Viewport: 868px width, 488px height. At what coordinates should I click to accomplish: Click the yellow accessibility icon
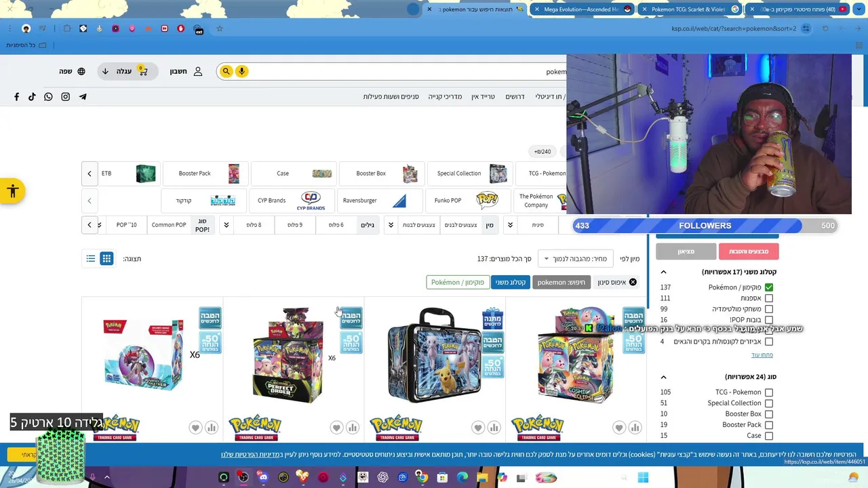12,191
